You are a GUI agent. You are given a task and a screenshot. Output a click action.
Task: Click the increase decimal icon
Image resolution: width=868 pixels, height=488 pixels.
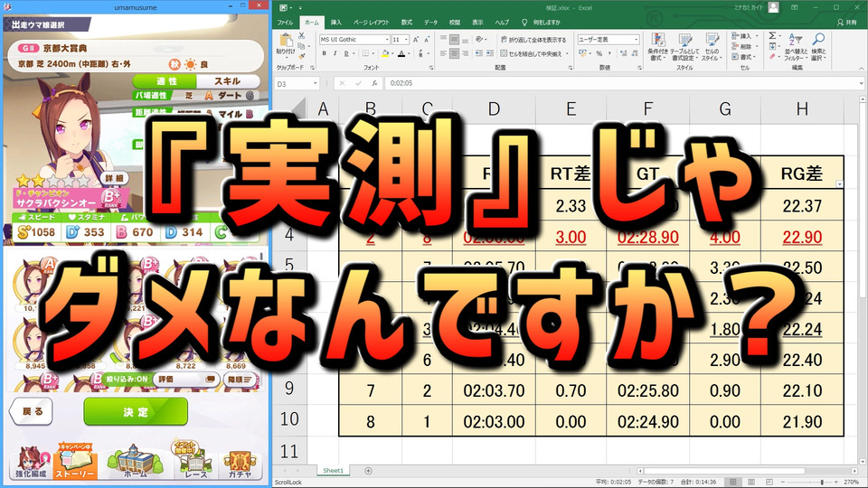pos(624,53)
